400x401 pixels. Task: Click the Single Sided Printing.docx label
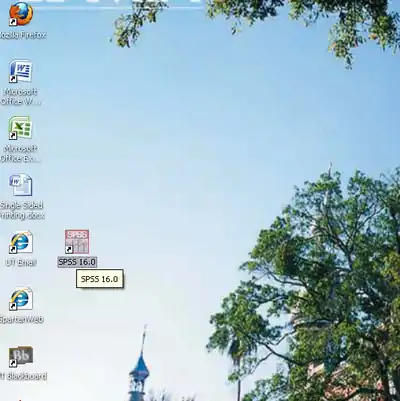coord(21,211)
